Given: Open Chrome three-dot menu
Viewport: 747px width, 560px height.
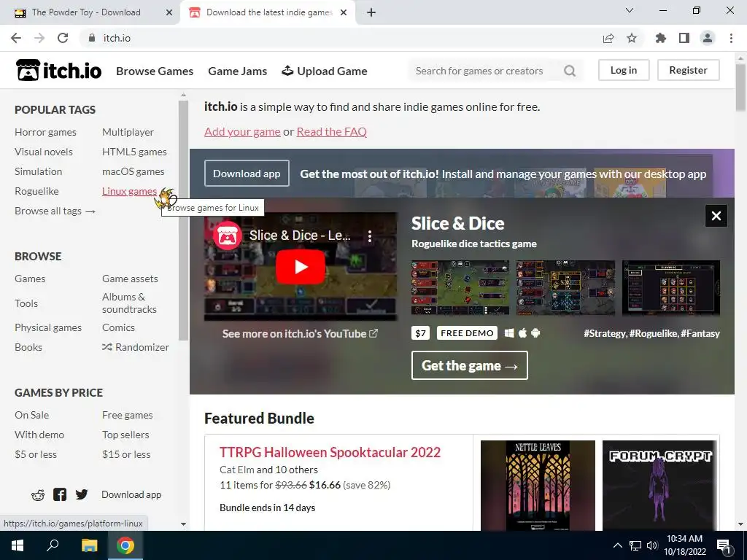Looking at the screenshot, I should click(731, 38).
